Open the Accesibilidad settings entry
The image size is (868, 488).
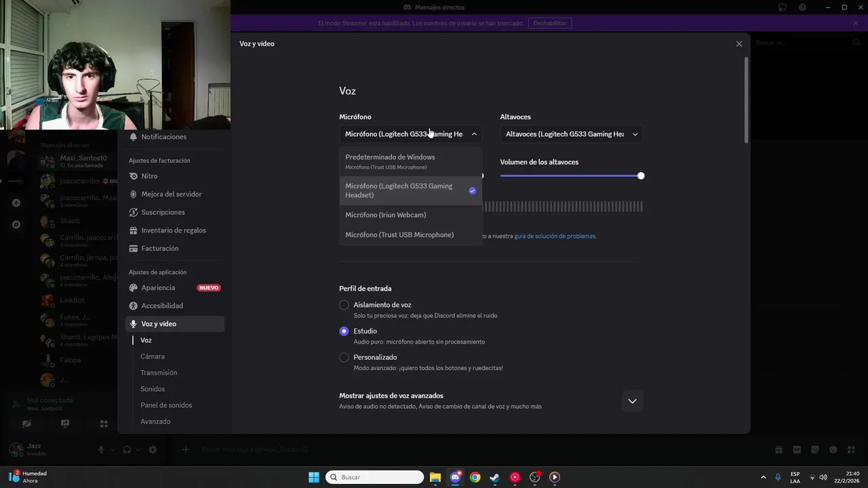(175, 306)
